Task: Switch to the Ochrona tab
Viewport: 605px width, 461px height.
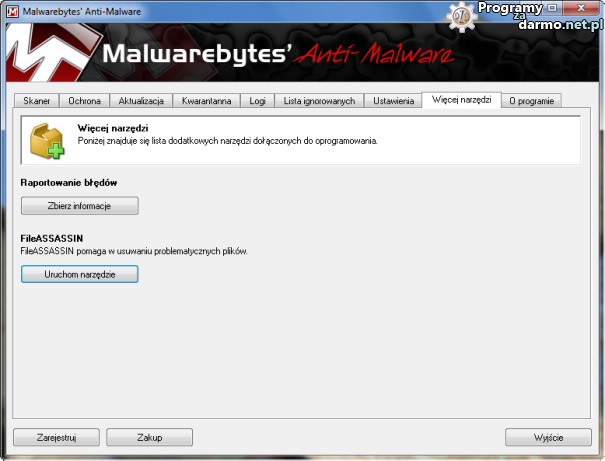Action: pyautogui.click(x=84, y=101)
